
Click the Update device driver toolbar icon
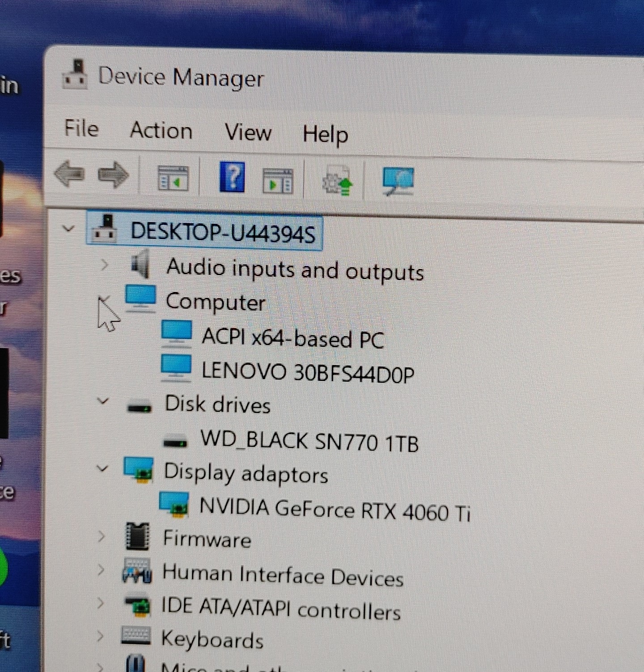(x=338, y=180)
